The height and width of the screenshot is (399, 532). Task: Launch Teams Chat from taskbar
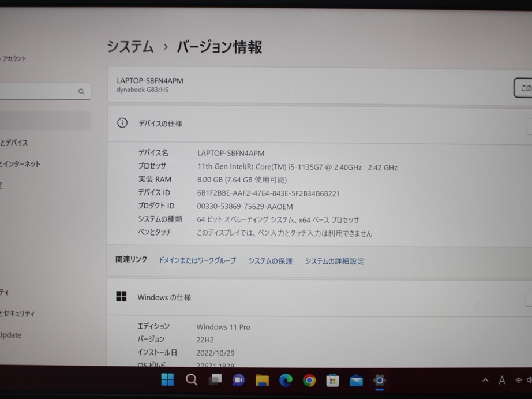238,380
